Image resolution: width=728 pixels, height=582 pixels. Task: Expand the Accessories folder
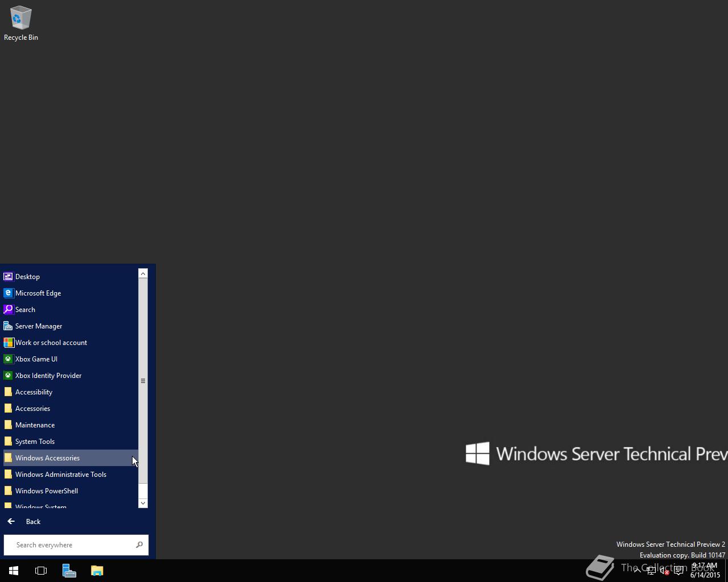click(x=71, y=409)
